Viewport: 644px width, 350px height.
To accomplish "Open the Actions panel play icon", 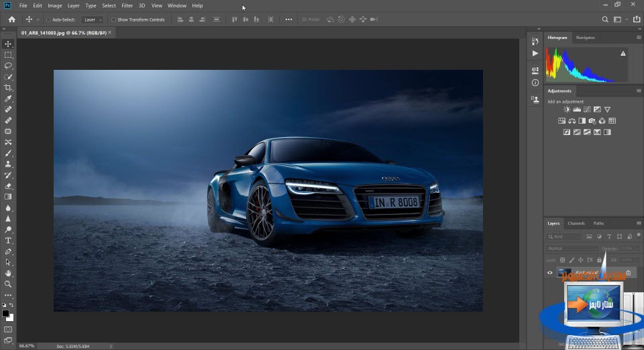I will (x=535, y=54).
